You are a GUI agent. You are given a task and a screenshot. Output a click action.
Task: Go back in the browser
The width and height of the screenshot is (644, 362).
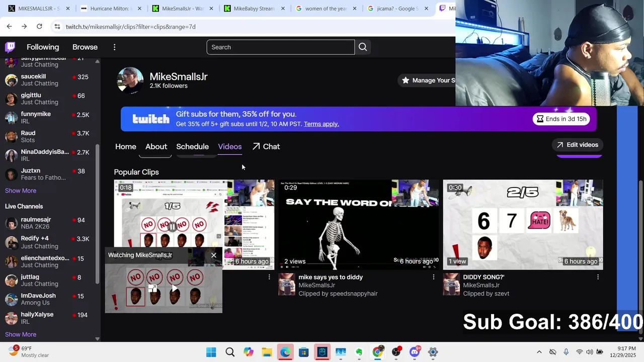pyautogui.click(x=9, y=26)
